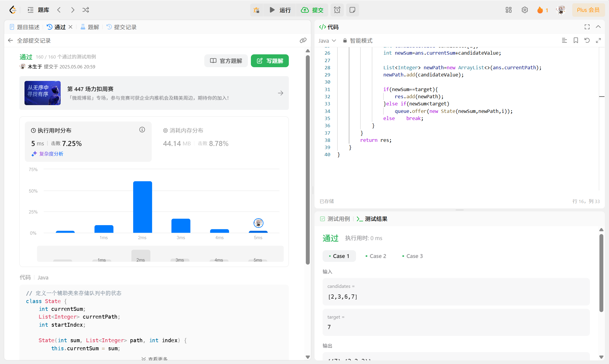
Task: Open the sticky notes icon
Action: point(352,10)
